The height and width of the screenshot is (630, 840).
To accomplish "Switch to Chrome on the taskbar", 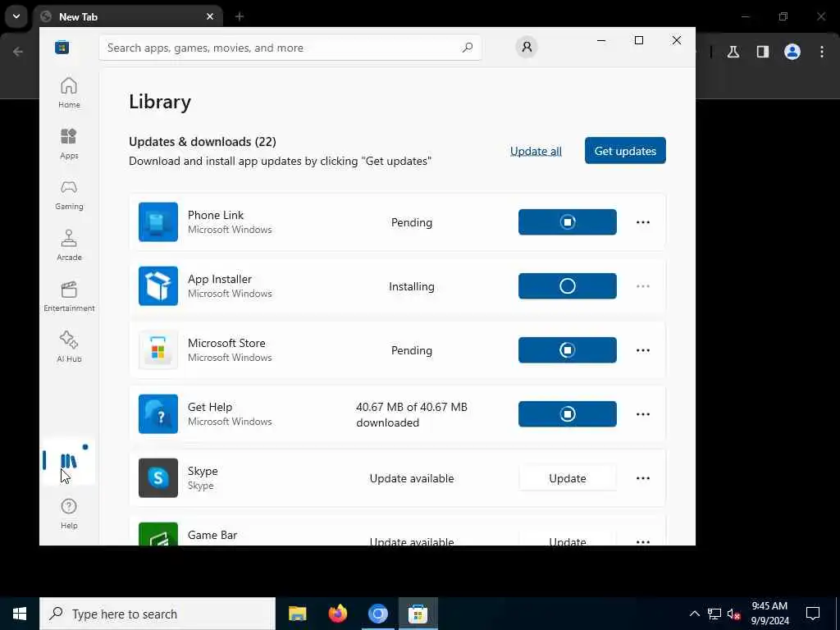I will coord(377,614).
